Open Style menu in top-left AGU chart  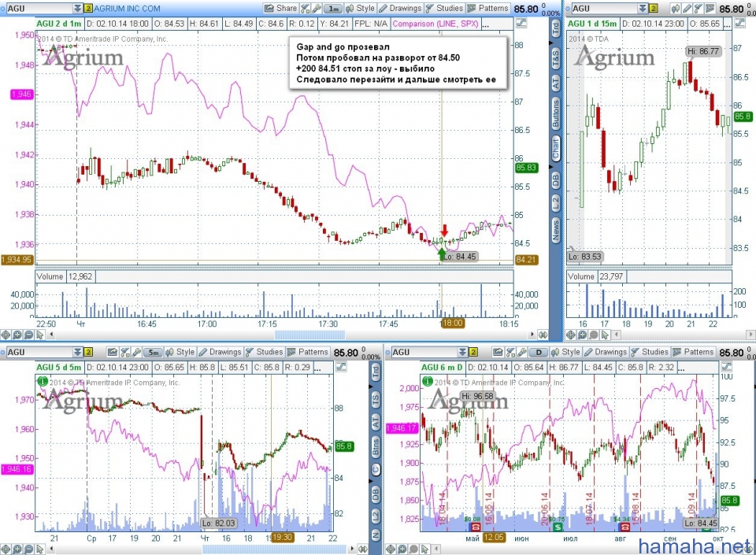(360, 8)
